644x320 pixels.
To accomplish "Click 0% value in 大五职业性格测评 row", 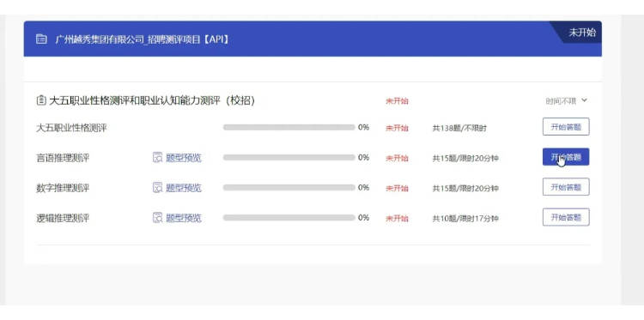I will coord(363,127).
